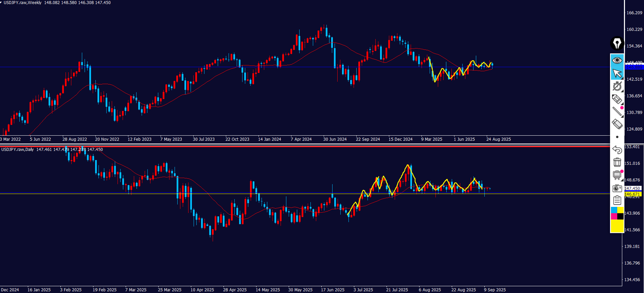Toggle the crossed-out stopwatch timer
The height and width of the screenshot is (293, 644).
tap(617, 86)
